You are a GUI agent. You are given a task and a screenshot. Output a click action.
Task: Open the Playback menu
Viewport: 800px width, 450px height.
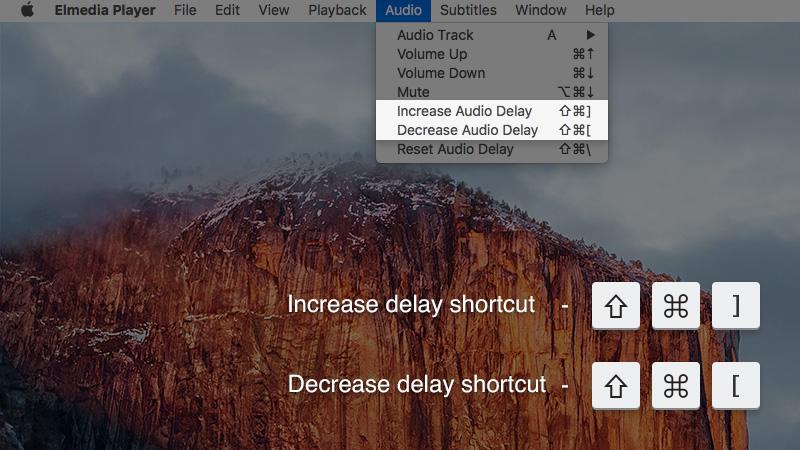tap(337, 10)
